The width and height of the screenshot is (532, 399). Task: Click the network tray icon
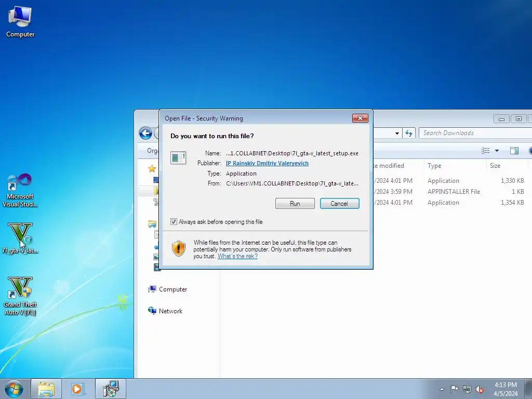(x=467, y=389)
